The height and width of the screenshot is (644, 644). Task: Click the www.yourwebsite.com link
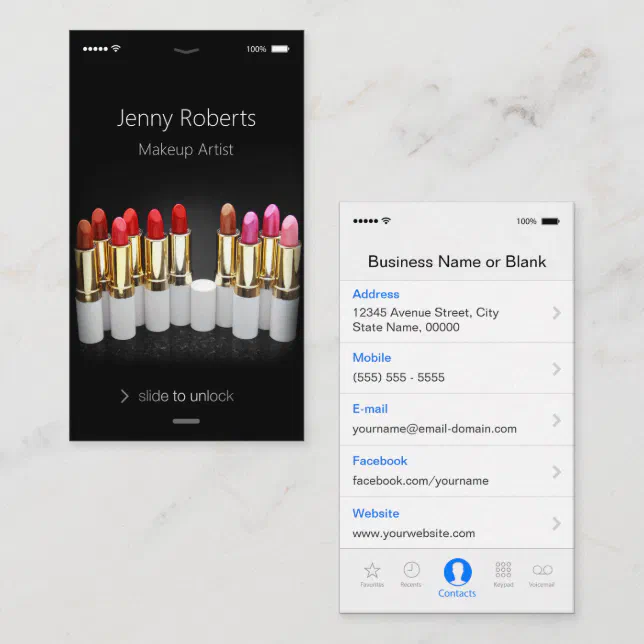point(413,533)
